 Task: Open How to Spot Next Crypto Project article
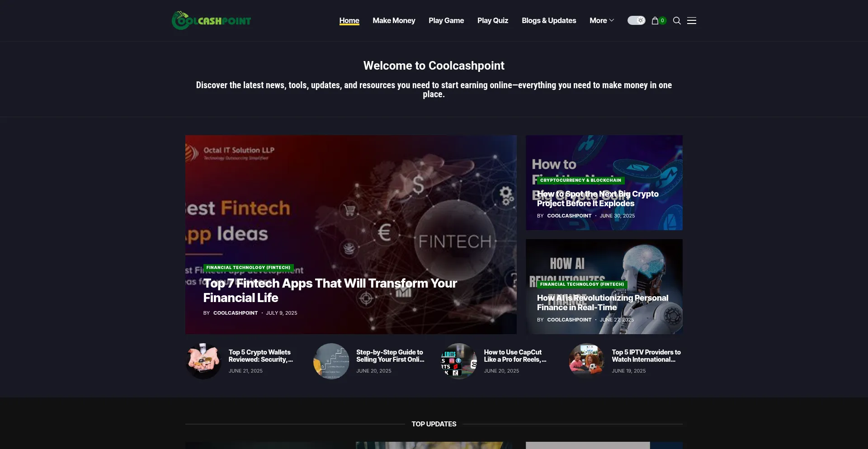(598, 199)
